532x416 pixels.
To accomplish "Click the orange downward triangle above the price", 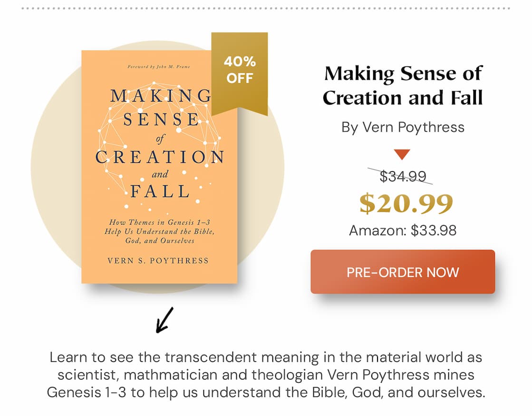I will point(402,154).
